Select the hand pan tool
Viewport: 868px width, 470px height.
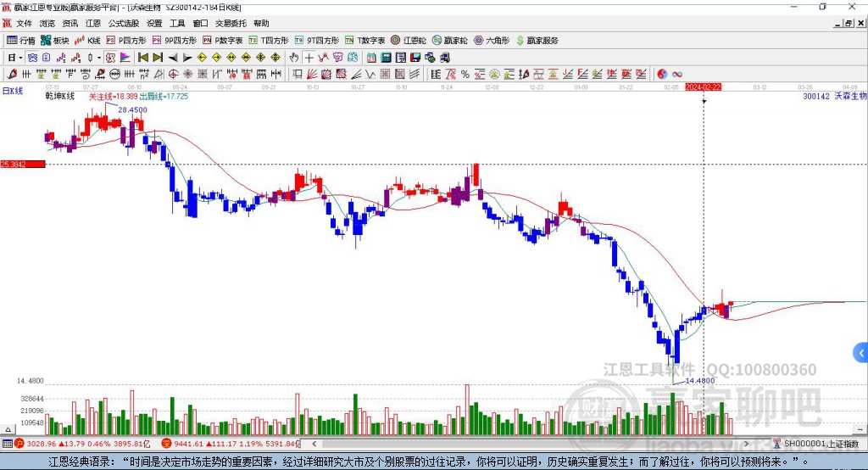coord(294,58)
